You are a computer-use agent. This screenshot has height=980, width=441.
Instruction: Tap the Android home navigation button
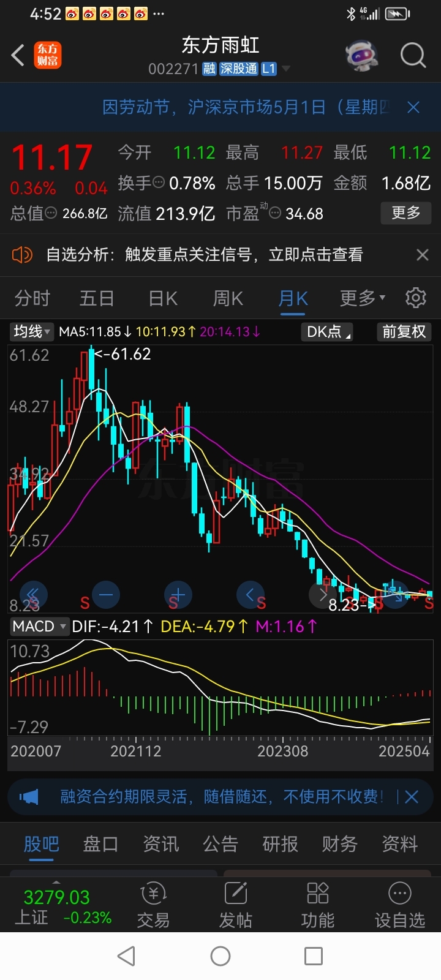tap(221, 956)
